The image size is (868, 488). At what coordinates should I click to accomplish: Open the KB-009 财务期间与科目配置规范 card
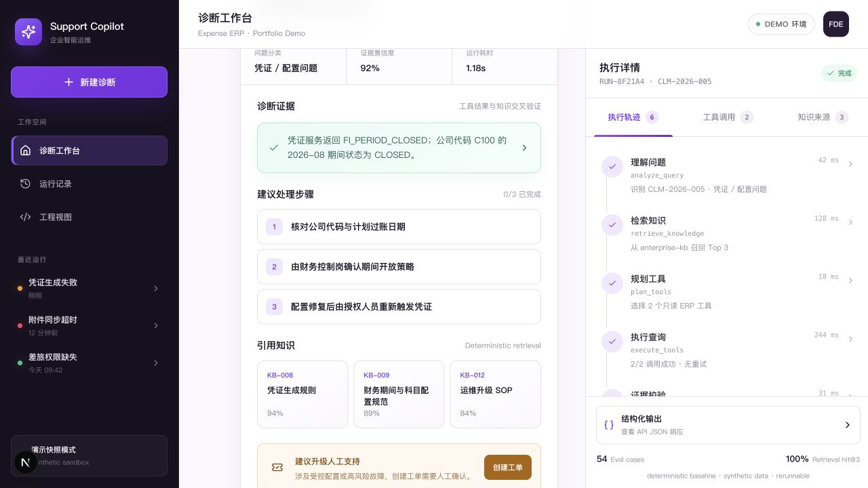(399, 394)
